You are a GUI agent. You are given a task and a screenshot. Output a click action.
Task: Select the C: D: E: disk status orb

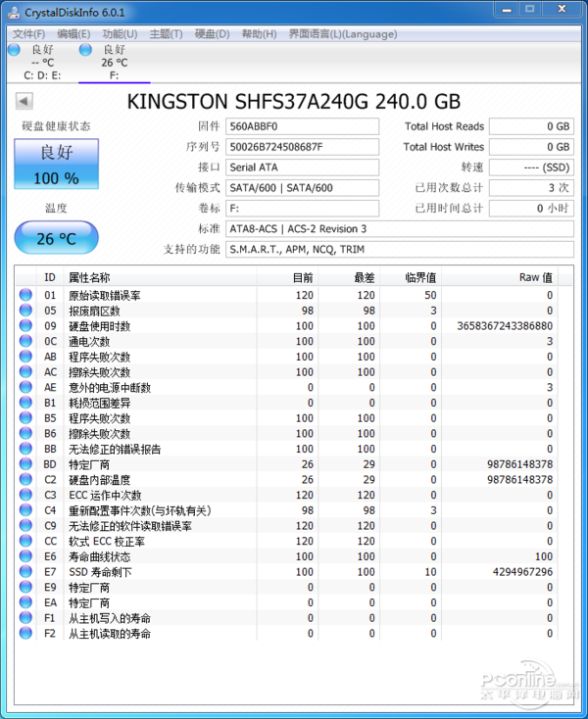15,50
